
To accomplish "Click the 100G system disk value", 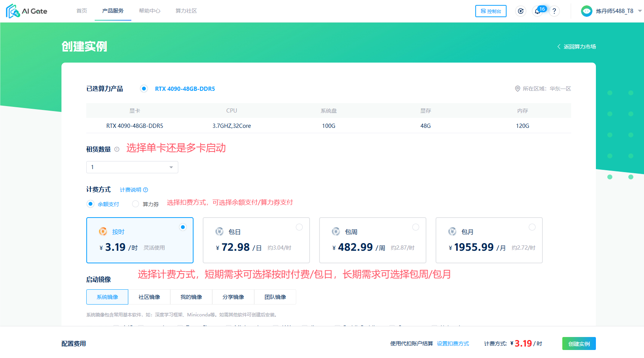I will (329, 126).
